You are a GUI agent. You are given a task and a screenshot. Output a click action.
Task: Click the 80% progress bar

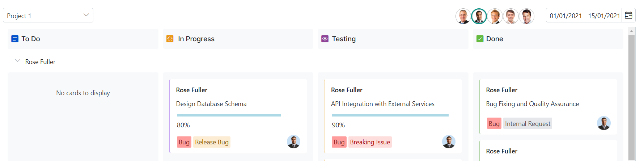[229, 115]
